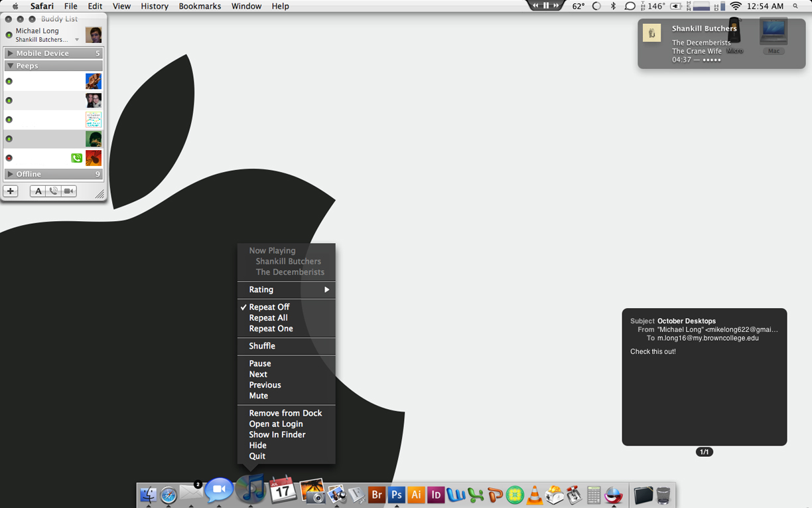Open the Edit menu
Image resolution: width=812 pixels, height=508 pixels.
coord(95,6)
